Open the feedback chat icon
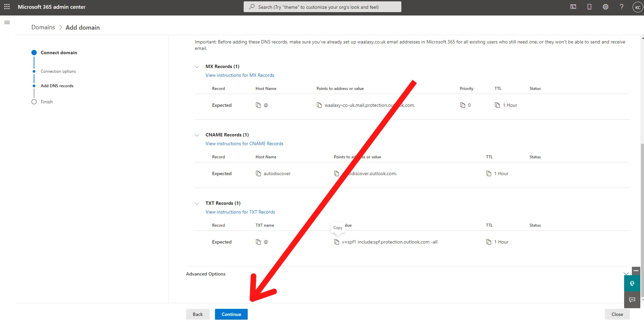Image resolution: width=644 pixels, height=322 pixels. (x=632, y=300)
